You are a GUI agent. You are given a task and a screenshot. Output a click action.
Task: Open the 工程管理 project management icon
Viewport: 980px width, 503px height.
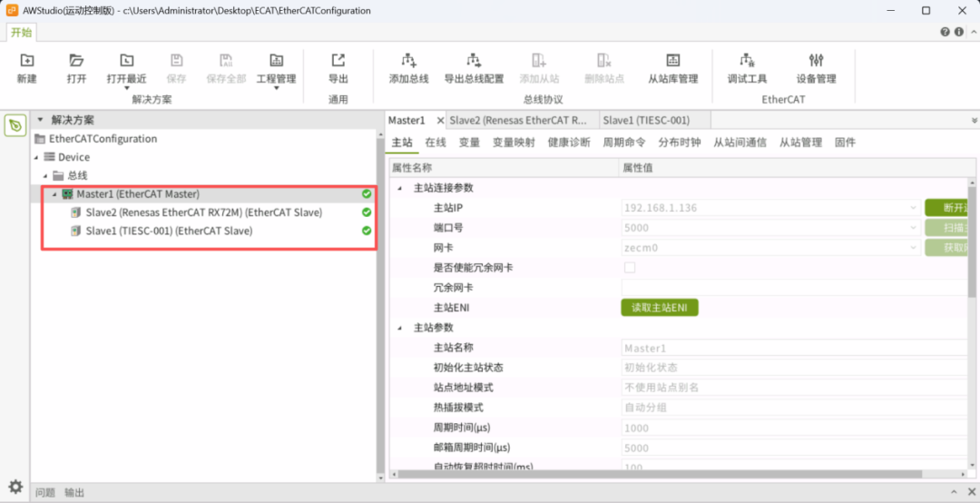pyautogui.click(x=276, y=60)
